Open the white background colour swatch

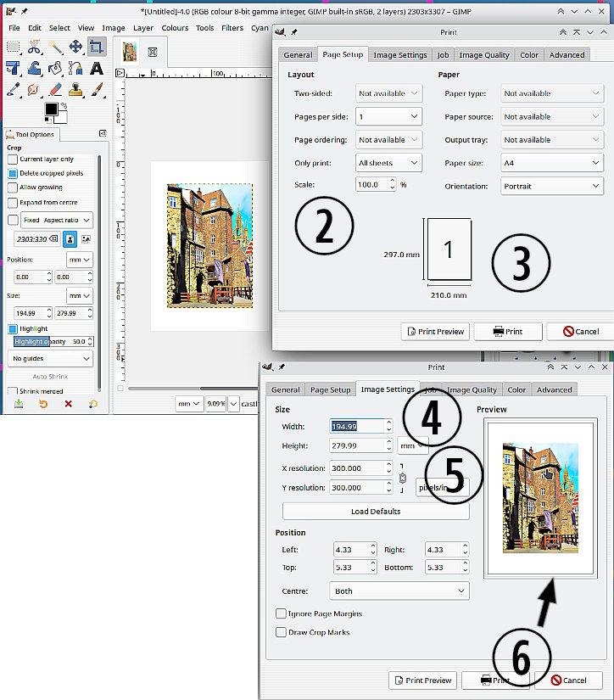[x=62, y=118]
